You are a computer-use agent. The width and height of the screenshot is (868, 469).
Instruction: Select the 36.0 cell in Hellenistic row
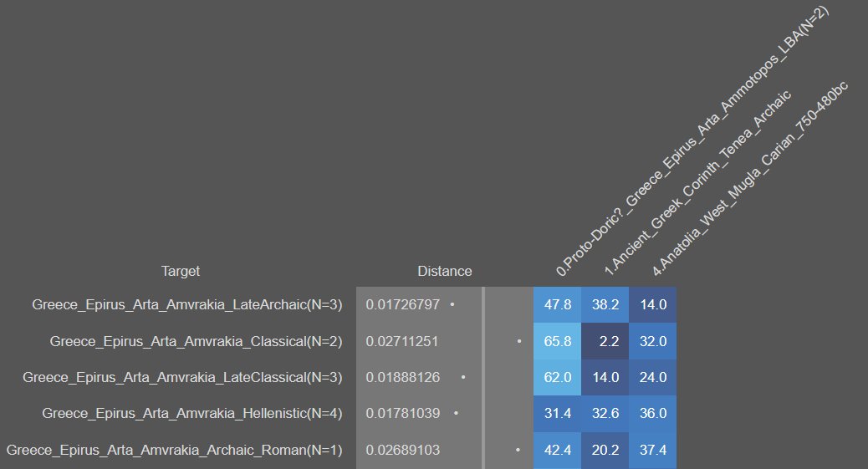pyautogui.click(x=652, y=413)
